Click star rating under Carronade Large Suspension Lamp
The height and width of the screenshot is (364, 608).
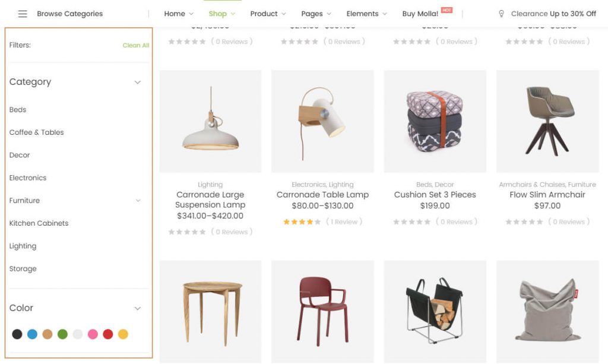pyautogui.click(x=187, y=232)
